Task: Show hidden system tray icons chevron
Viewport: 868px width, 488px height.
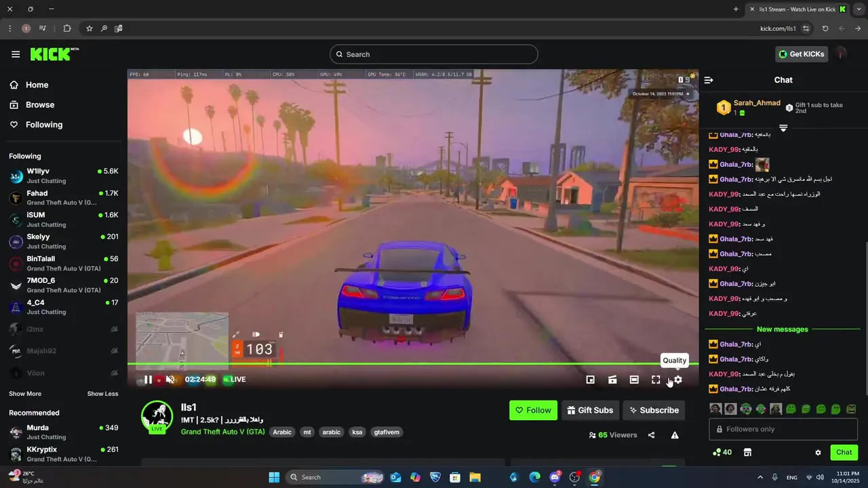Action: click(759, 477)
